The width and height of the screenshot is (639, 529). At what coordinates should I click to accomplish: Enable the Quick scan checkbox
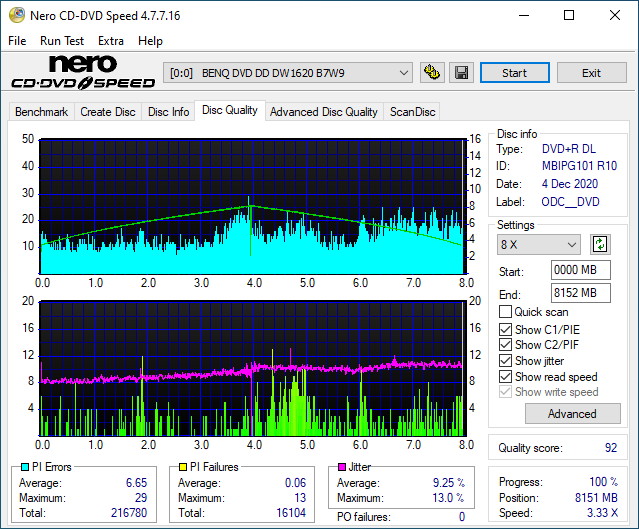pyautogui.click(x=505, y=312)
